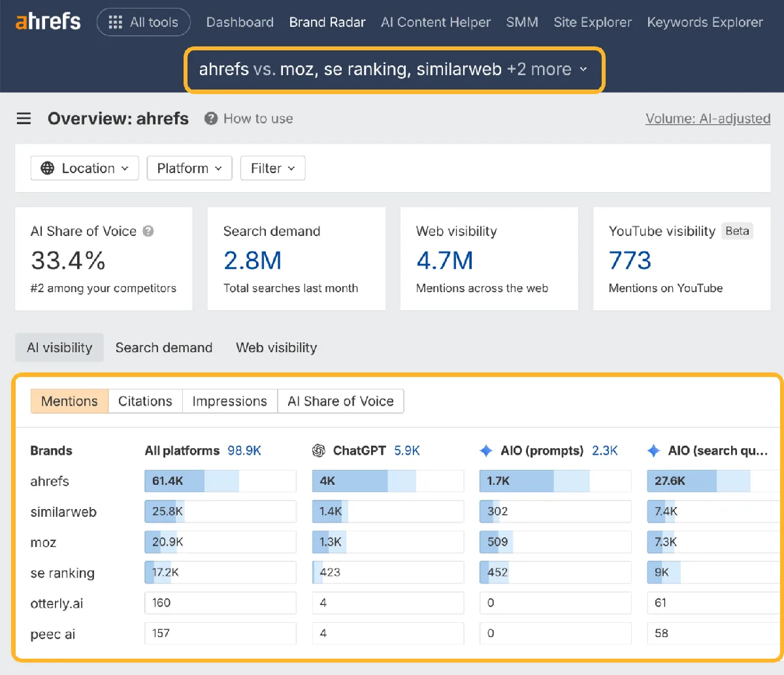Click ahrefs All platforms bar 61.4K
The height and width of the screenshot is (675, 784).
pyautogui.click(x=220, y=481)
